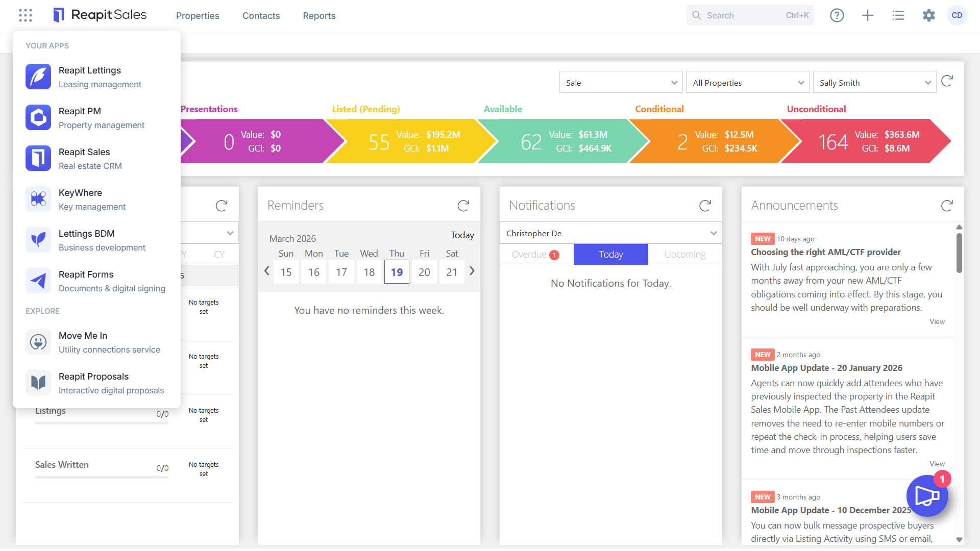Open the Sally Smith agent dropdown
Screen dimensions: 980x551
tap(874, 83)
